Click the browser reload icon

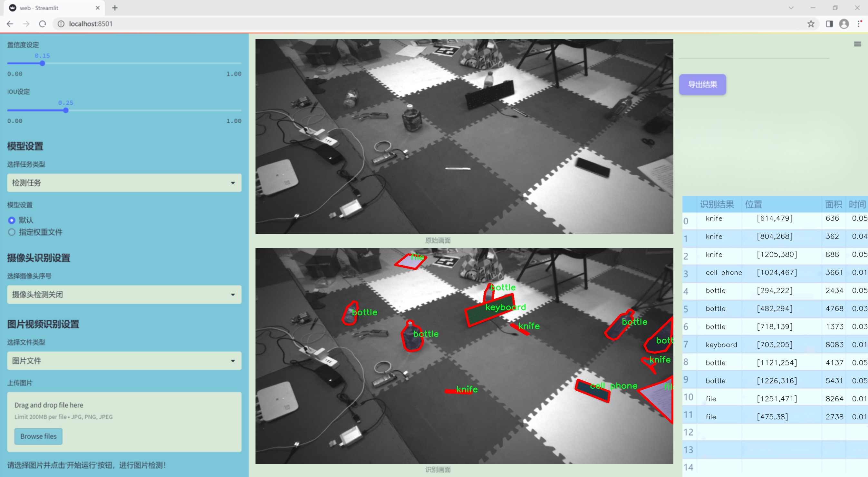43,24
